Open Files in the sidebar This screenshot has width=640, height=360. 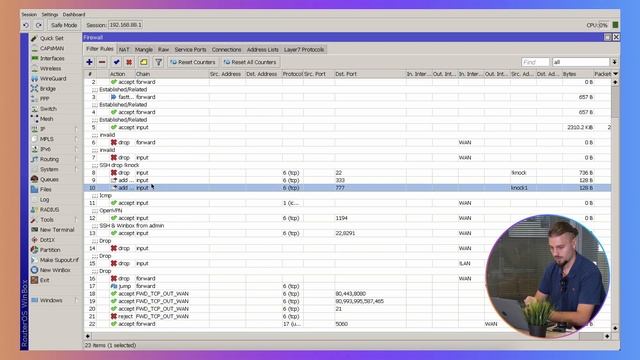click(45, 189)
